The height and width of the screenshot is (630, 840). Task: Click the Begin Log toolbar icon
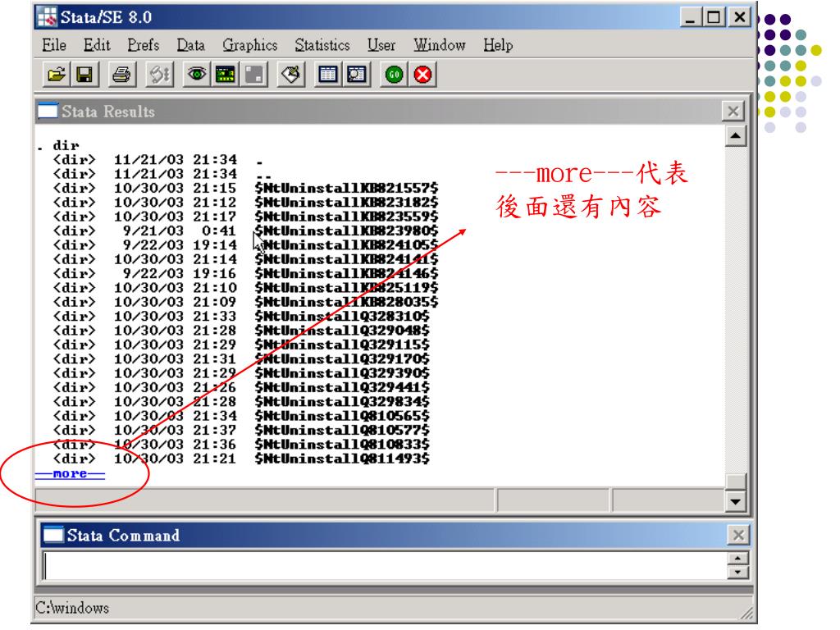[x=159, y=75]
